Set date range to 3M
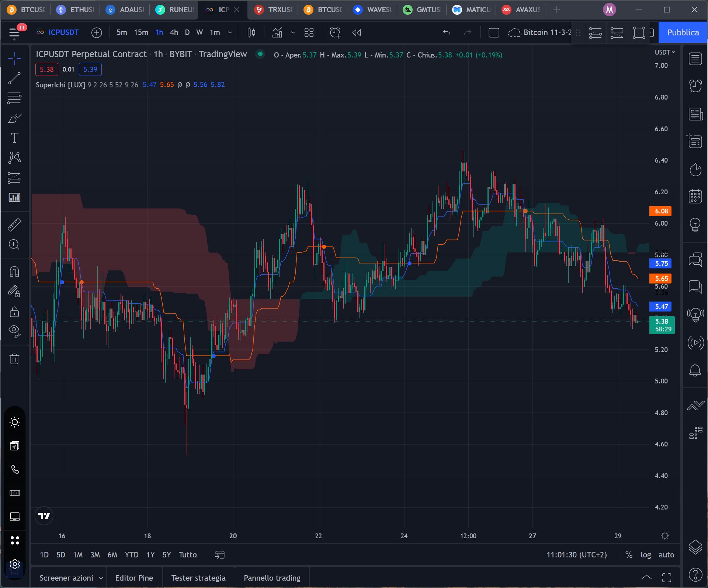The image size is (708, 588). (95, 555)
